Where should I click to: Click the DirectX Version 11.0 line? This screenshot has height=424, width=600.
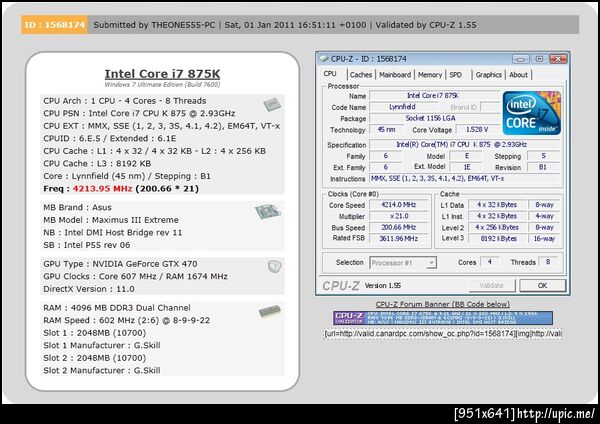tap(89, 289)
